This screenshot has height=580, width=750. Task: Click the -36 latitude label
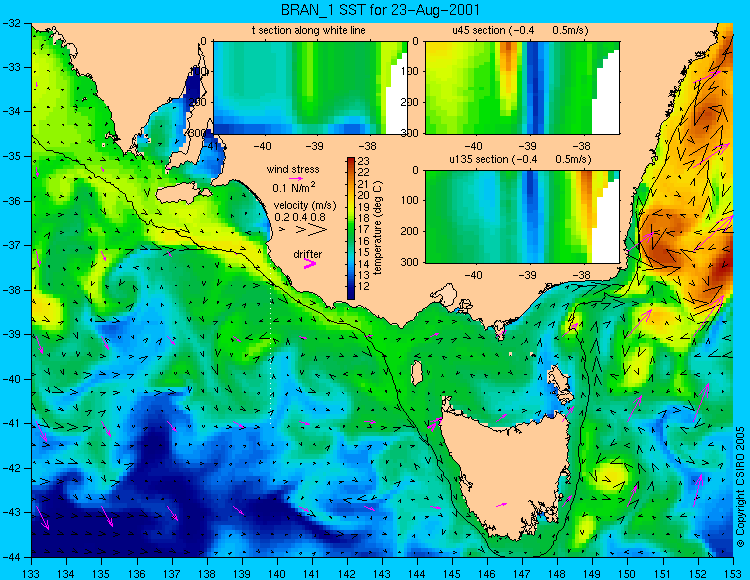tap(11, 201)
